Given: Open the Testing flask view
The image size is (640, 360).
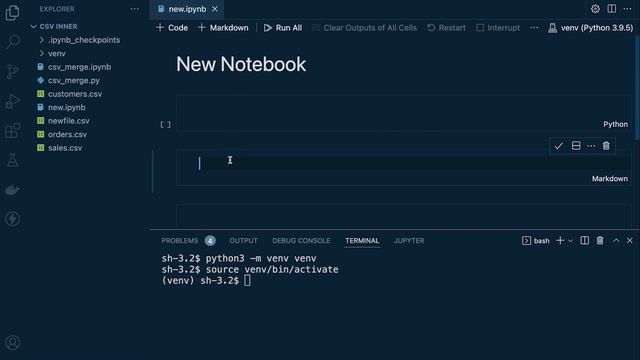Looking at the screenshot, I should pyautogui.click(x=12, y=160).
